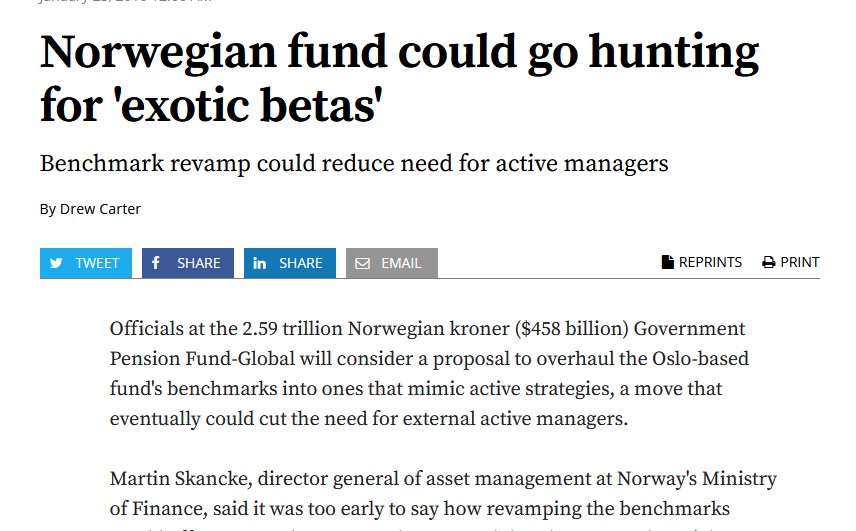The width and height of the screenshot is (856, 531).
Task: Select the PRINT link text
Action: coord(799,262)
